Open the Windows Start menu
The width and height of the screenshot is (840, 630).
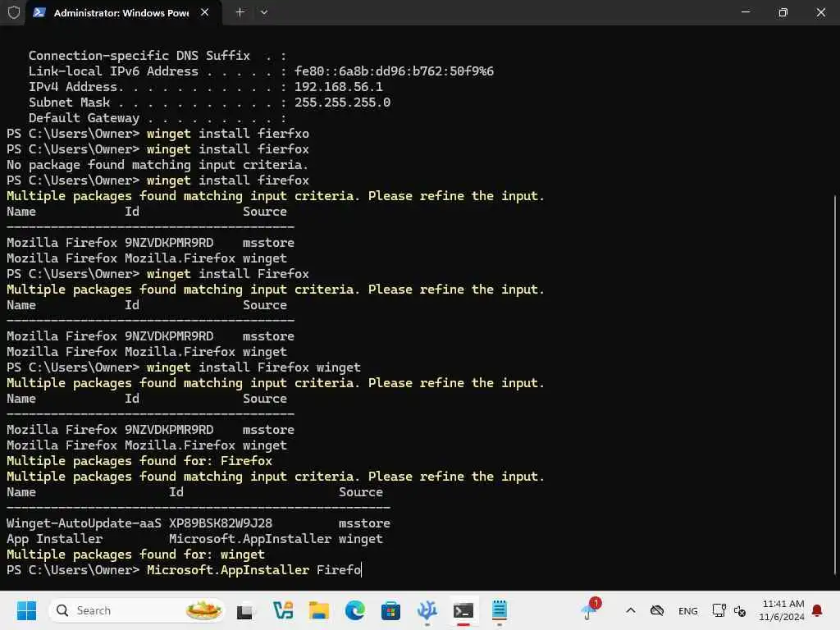[26, 610]
